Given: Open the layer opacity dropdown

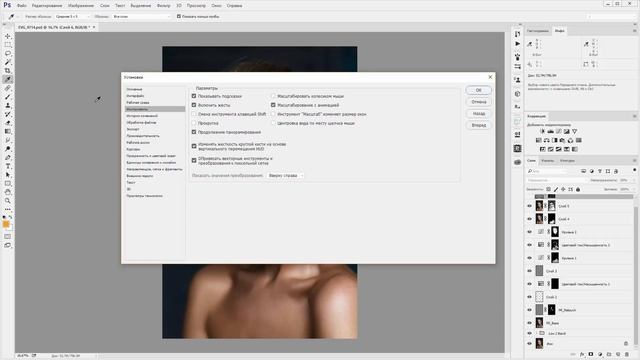Looking at the screenshot, I should pyautogui.click(x=626, y=180).
